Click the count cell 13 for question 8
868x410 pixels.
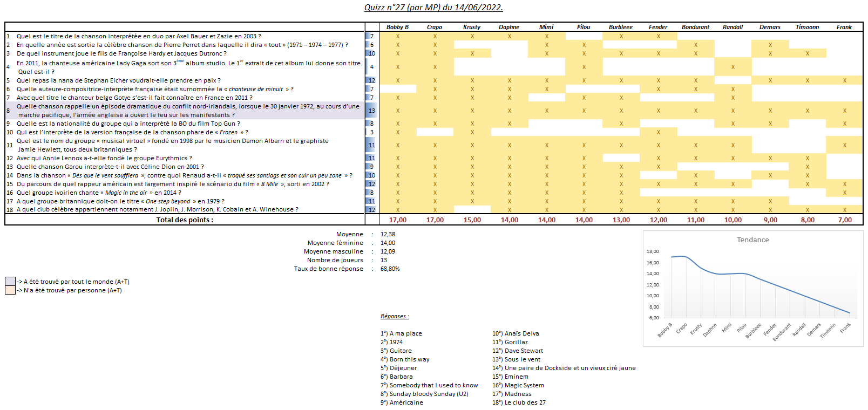point(371,111)
